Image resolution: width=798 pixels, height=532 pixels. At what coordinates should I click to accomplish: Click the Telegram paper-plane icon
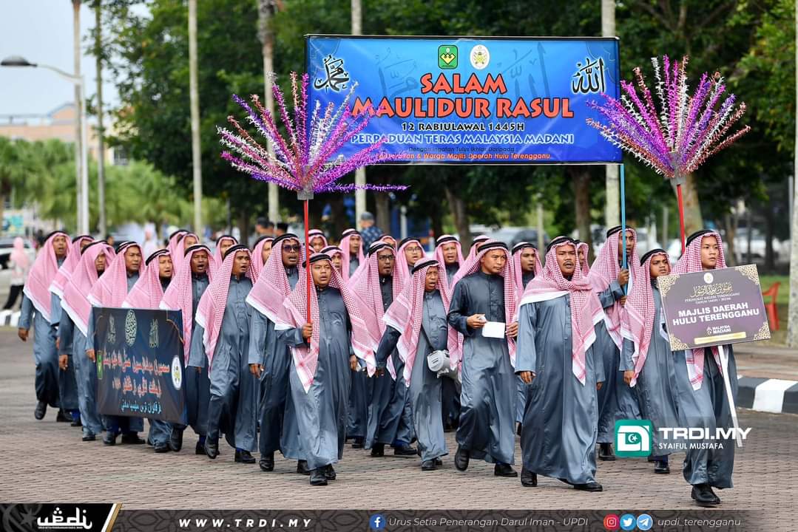click(x=644, y=522)
